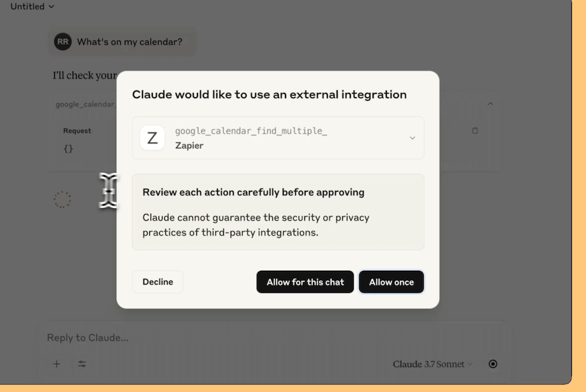Collapse the google_calendar tool call panel

point(490,104)
